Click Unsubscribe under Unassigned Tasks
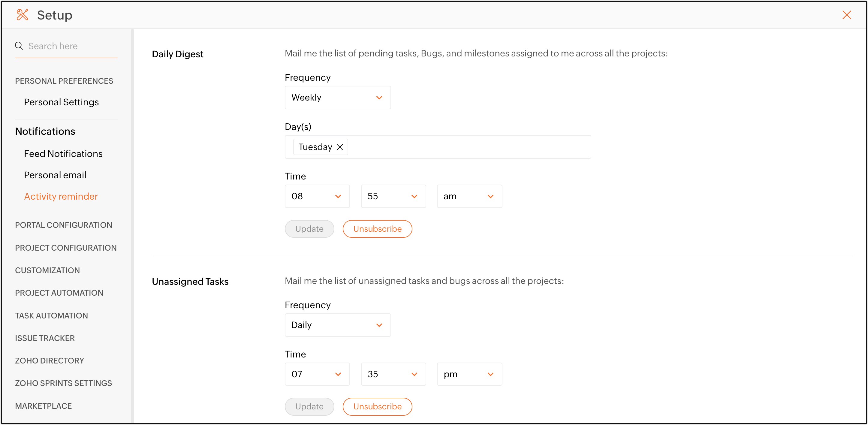This screenshot has width=868, height=425. click(377, 407)
